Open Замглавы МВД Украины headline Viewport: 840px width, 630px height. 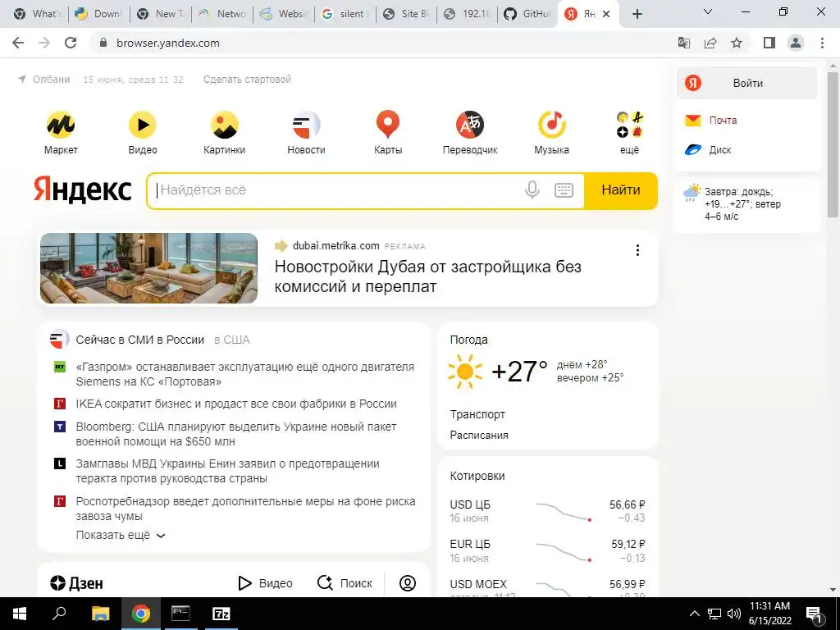pos(228,472)
